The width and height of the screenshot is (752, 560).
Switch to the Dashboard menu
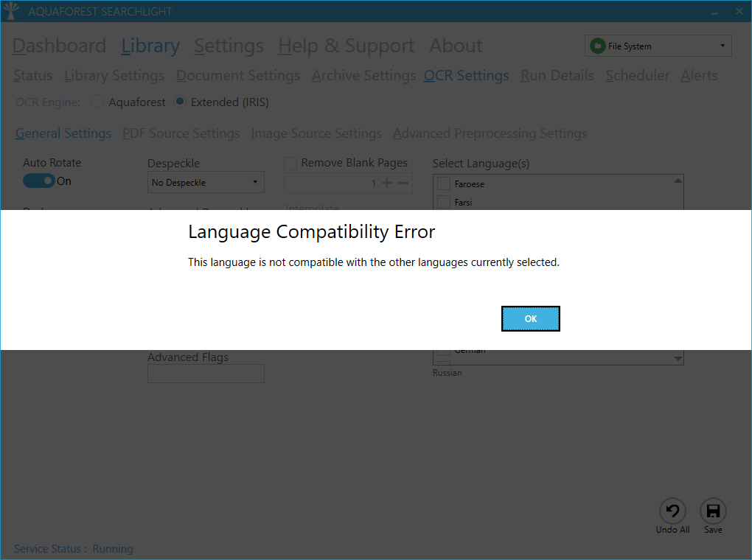(x=58, y=46)
